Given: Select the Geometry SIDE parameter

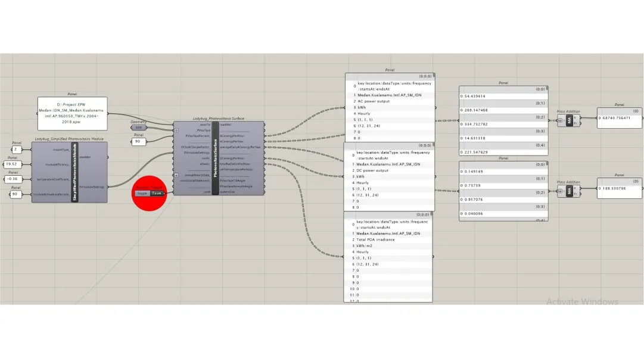Looking at the screenshot, I should (139, 127).
